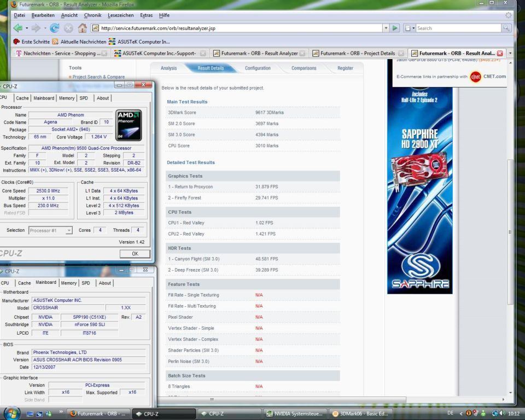Screen dimensions: 525x420
Task: Click the page vertical scrollbar
Action: point(510,232)
